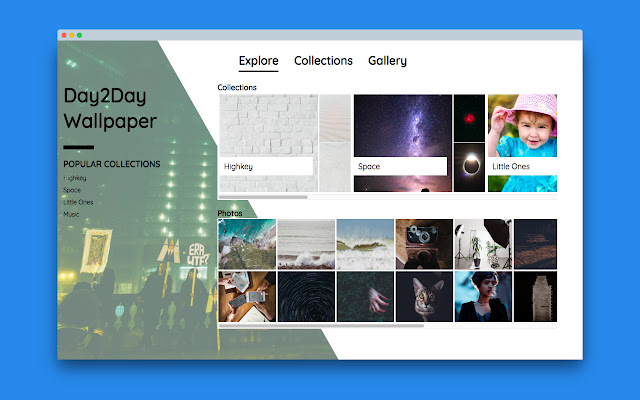This screenshot has height=400, width=640.
Task: Select the dark tower building photo
Action: point(536,297)
